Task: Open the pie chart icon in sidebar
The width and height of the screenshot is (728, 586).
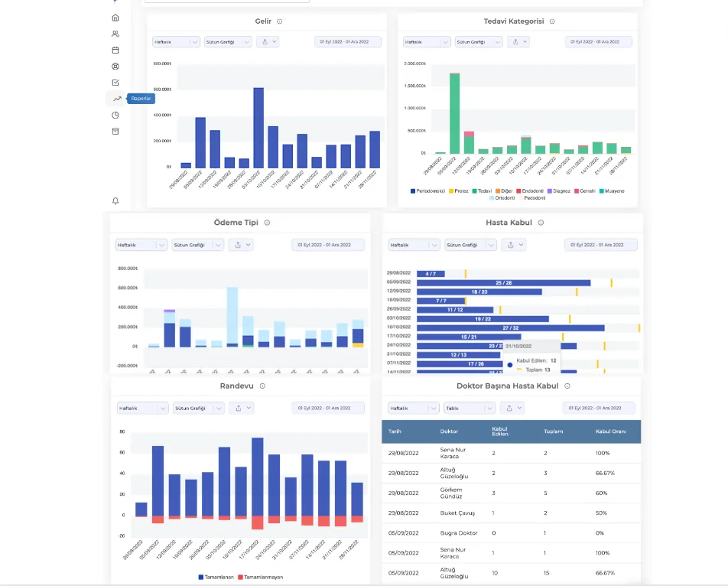Action: point(115,116)
